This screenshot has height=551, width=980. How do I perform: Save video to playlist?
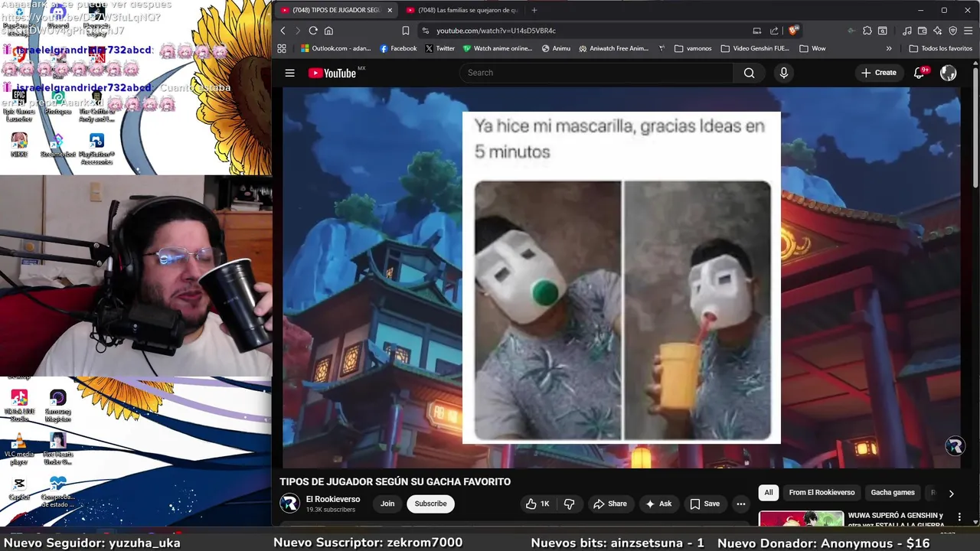[705, 504]
